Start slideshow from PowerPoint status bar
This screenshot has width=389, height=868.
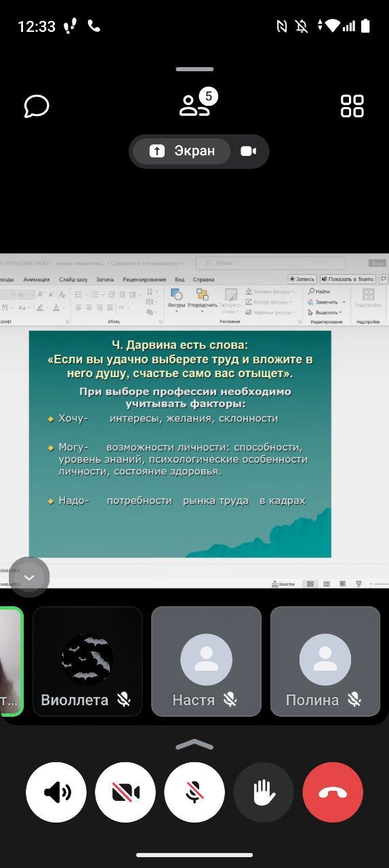point(359,583)
